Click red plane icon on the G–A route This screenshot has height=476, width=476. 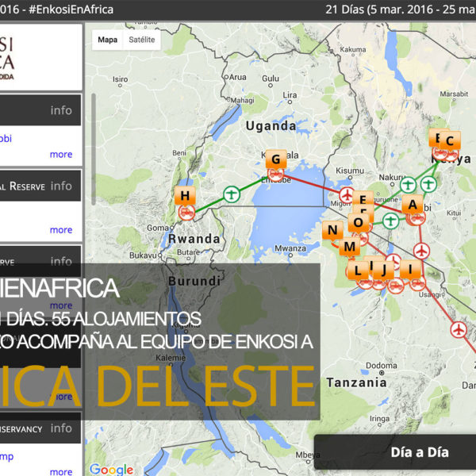(347, 195)
